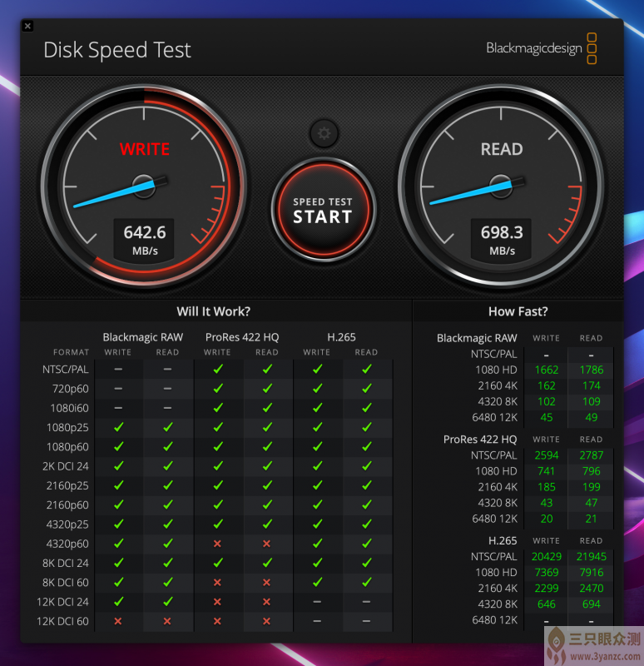Click Blackmagic RAW 1080 HD write value 1662
Image resolution: width=644 pixels, height=666 pixels.
(547, 370)
